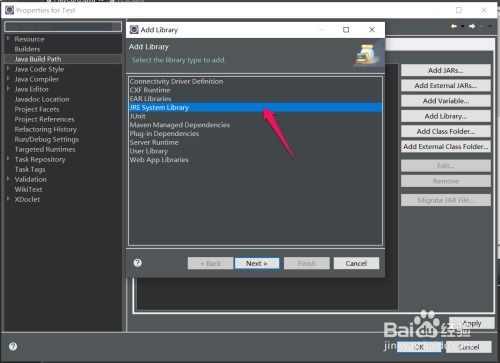Click the forward navigation arrow icon

click(472, 26)
